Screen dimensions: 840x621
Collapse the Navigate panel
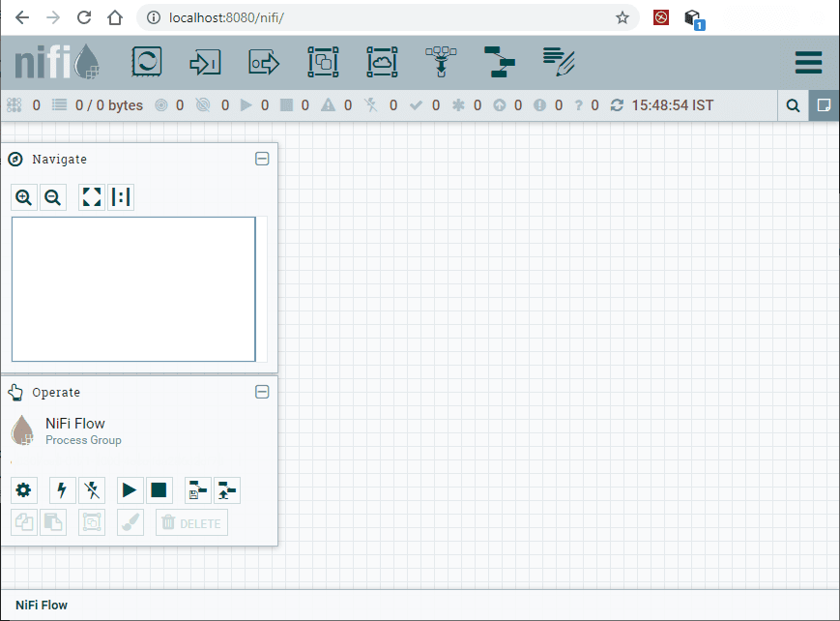pyautogui.click(x=262, y=159)
